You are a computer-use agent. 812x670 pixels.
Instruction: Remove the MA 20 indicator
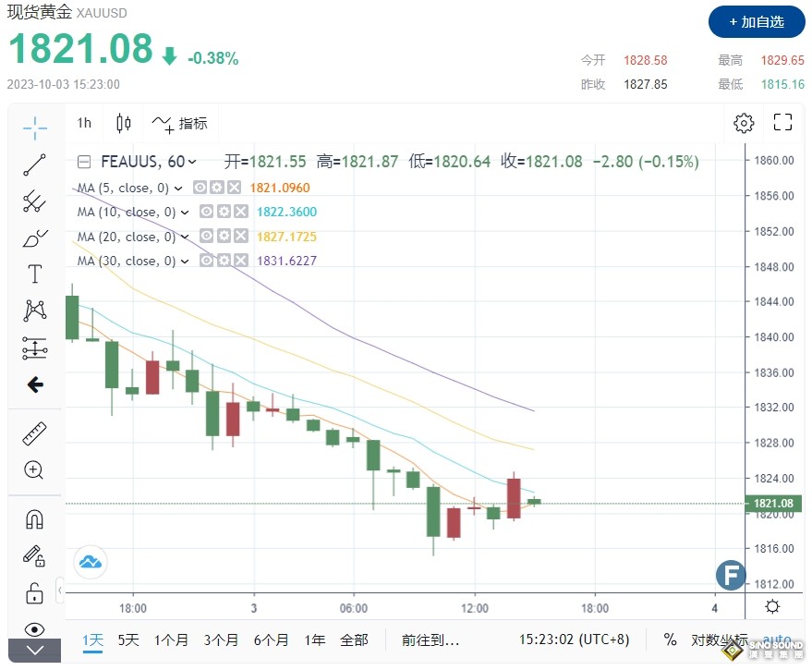coord(241,236)
